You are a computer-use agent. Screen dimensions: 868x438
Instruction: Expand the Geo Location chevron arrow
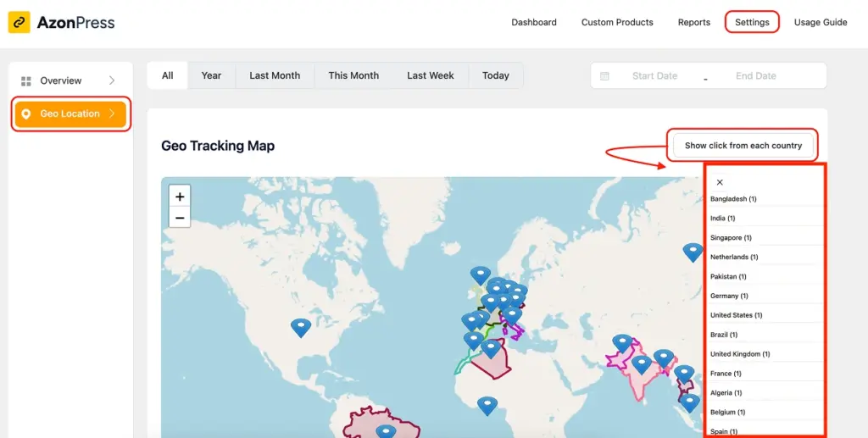[112, 114]
